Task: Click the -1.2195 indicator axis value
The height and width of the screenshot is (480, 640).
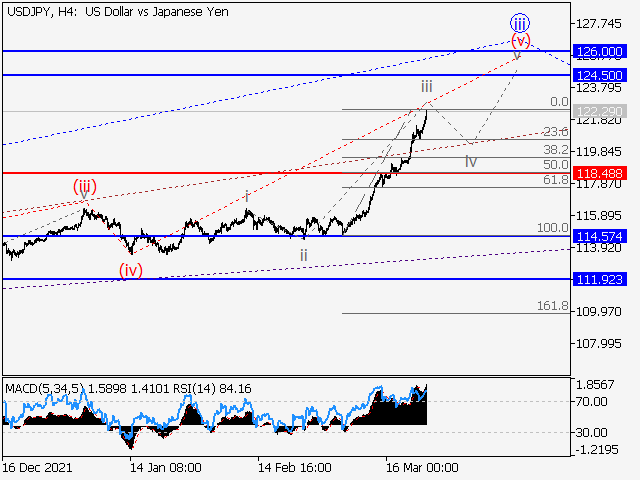Action: point(597,450)
